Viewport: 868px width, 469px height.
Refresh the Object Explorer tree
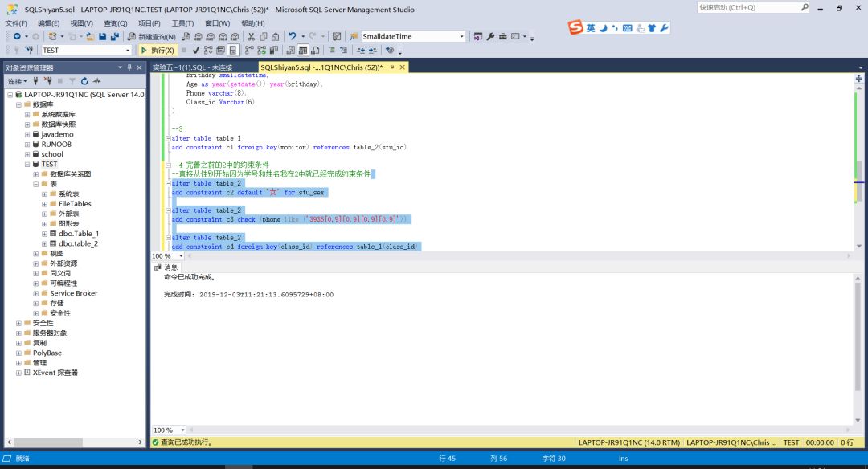[84, 81]
